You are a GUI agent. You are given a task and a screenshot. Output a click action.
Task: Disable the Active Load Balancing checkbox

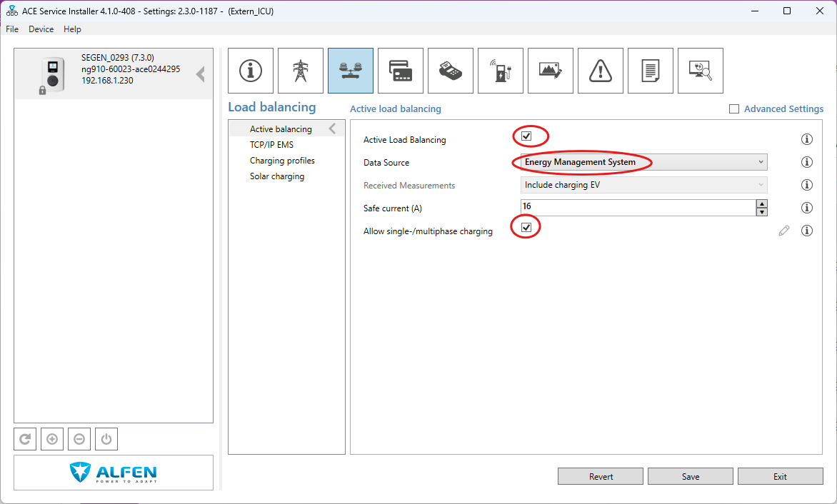tap(526, 136)
